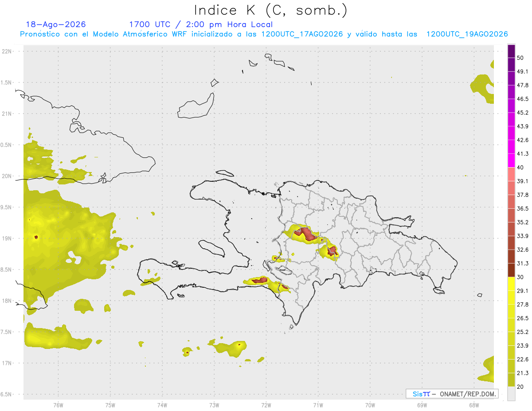Click the latitude label '18N'

coord(8,301)
